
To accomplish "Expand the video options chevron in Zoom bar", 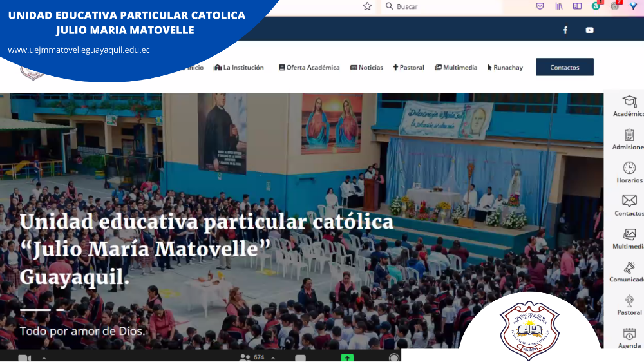I will (x=44, y=358).
